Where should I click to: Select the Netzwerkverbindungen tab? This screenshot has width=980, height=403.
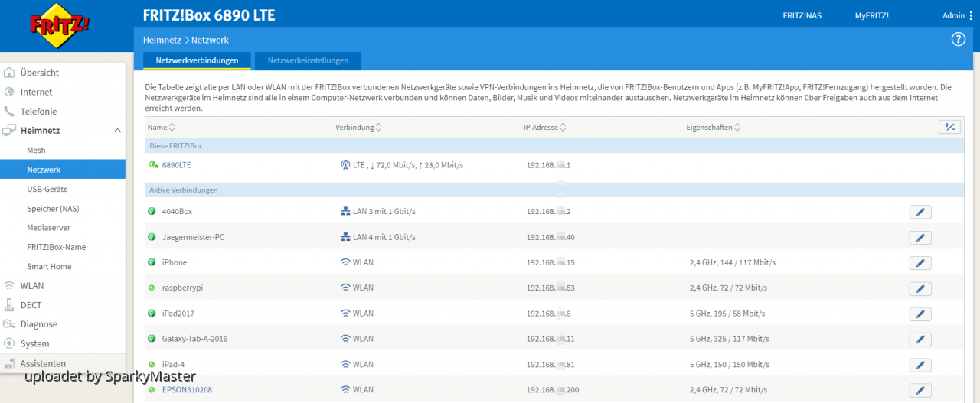point(197,60)
